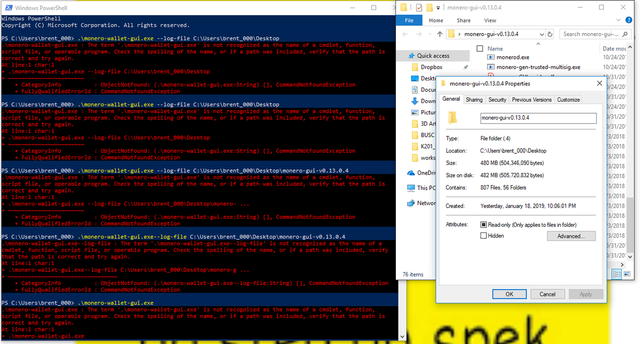The image size is (644, 344).
Task: Toggle the select-all checkbox beside Name
Action: pos(480,49)
